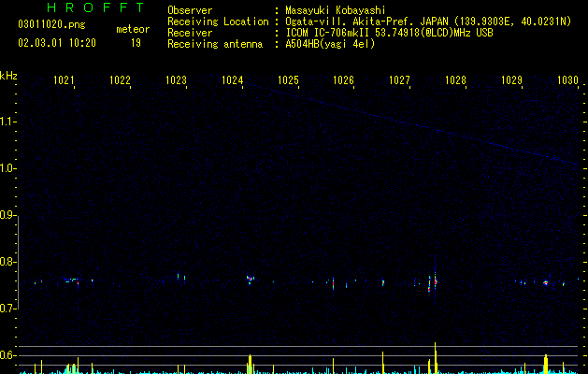Click the 1022 time axis marker
This screenshot has width=588, height=374.
click(x=120, y=80)
